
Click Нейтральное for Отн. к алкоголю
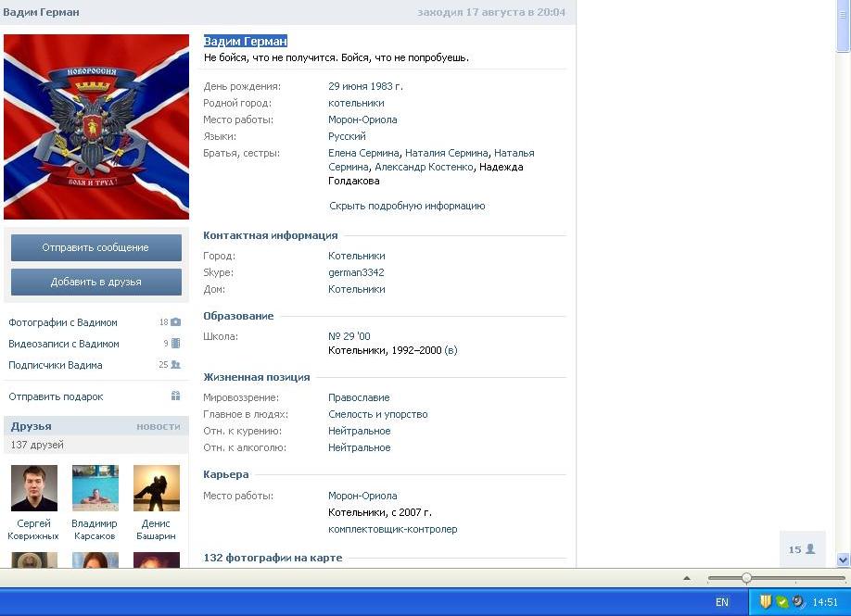360,448
